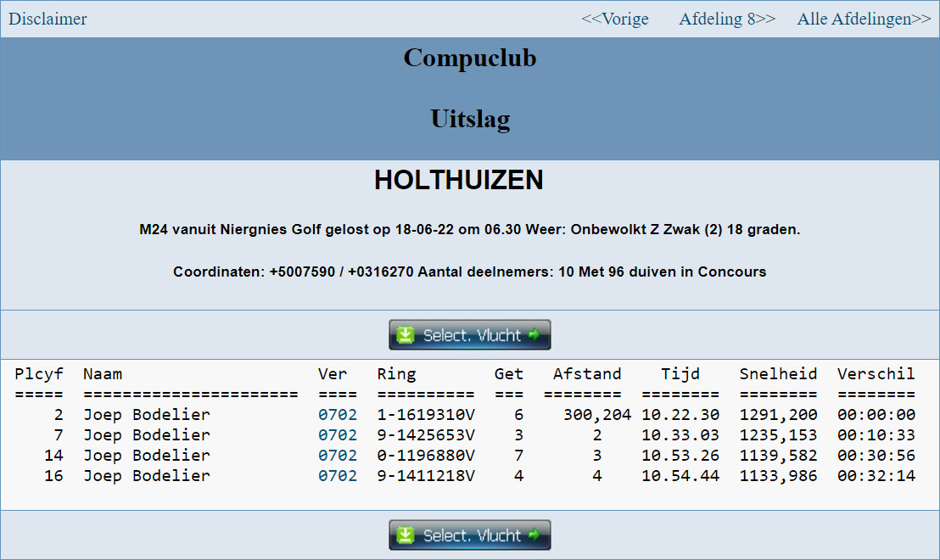Click the Coordinaten and deelnemers info line

[469, 272]
